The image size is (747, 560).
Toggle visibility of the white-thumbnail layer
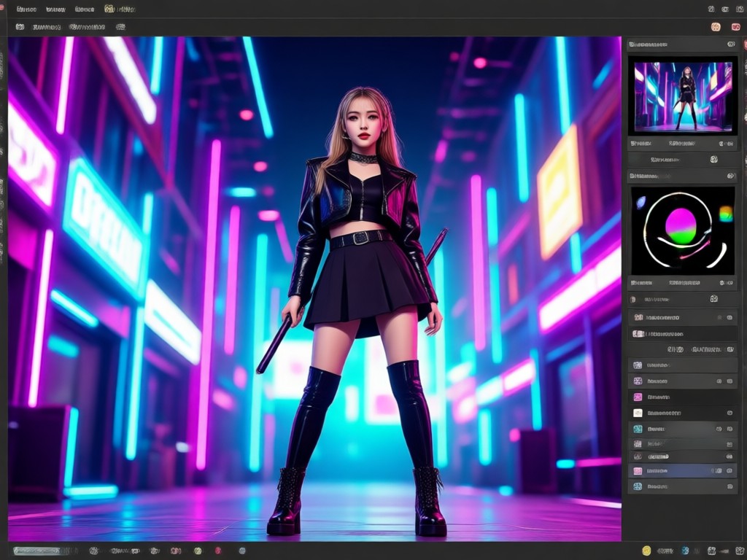(x=729, y=413)
